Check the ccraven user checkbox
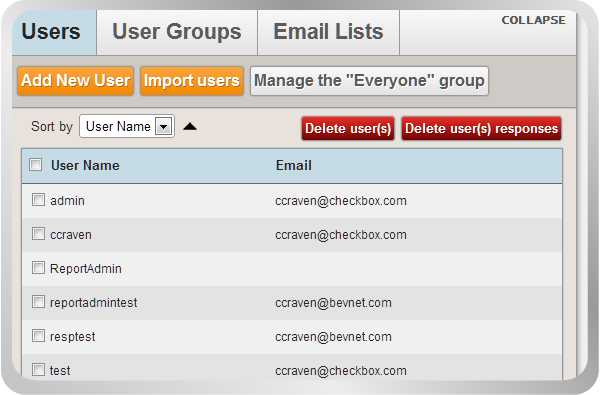 (38, 233)
